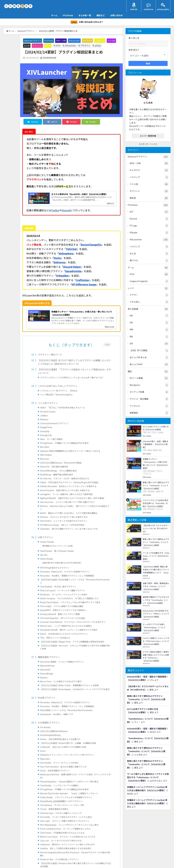Open the TidyChat link
Screen dimensions: 174x868
tap(71, 249)
